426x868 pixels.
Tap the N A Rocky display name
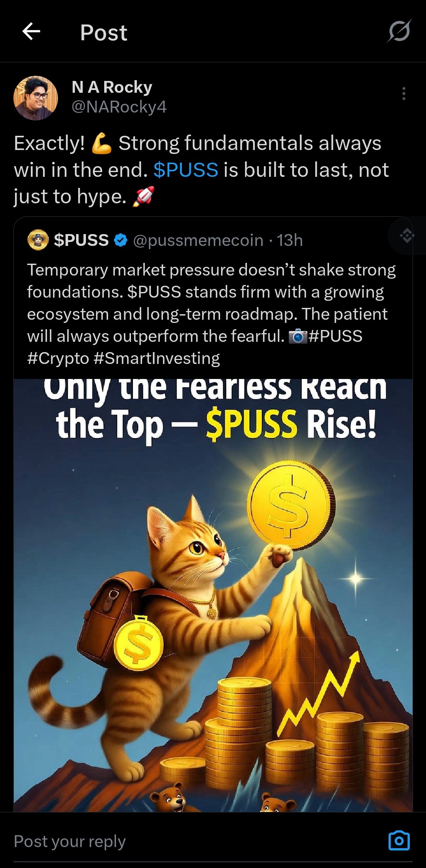[x=112, y=87]
